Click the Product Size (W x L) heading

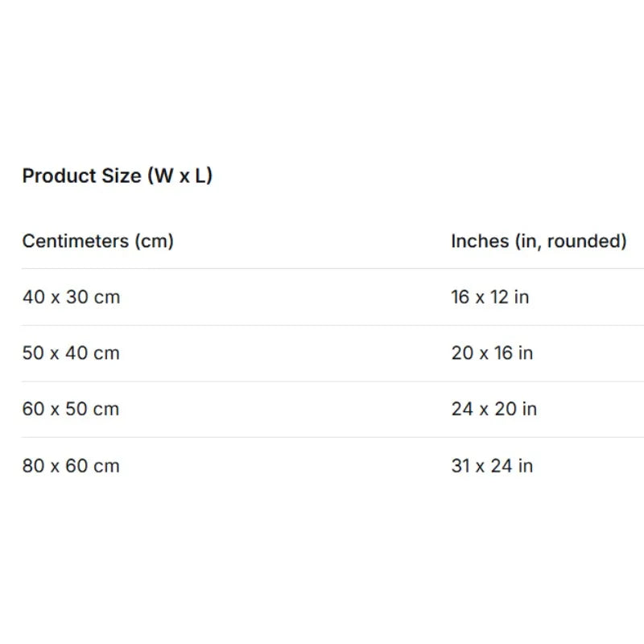point(118,175)
